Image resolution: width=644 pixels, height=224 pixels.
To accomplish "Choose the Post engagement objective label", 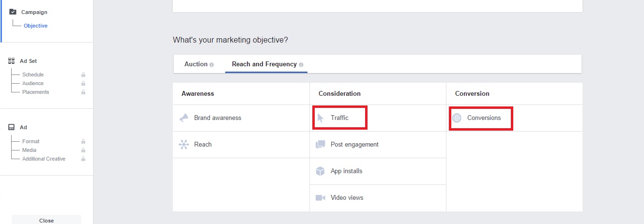I will tap(354, 144).
